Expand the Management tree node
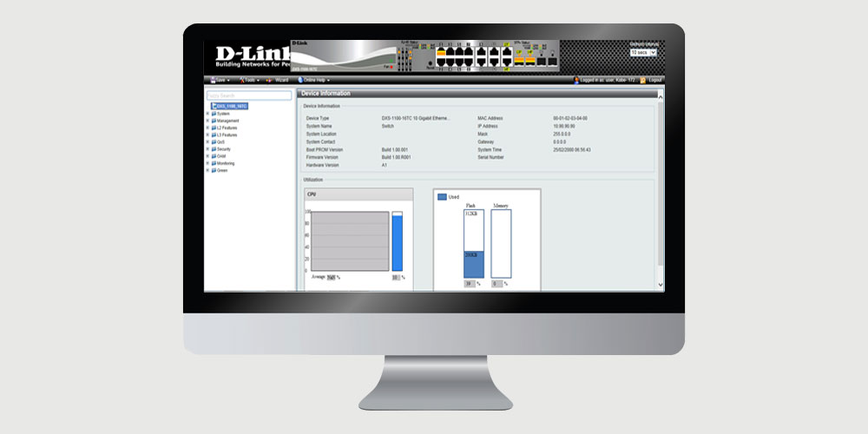The height and width of the screenshot is (434, 868). [207, 121]
